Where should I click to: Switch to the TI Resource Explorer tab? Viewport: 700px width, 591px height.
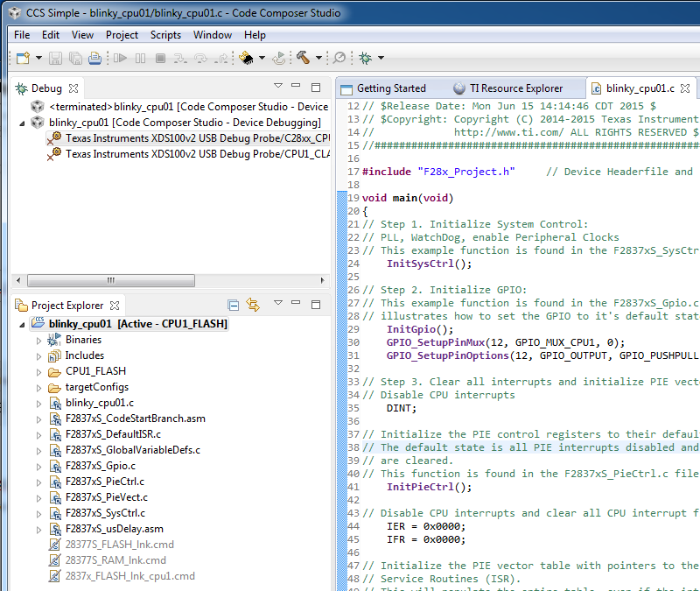[x=508, y=88]
